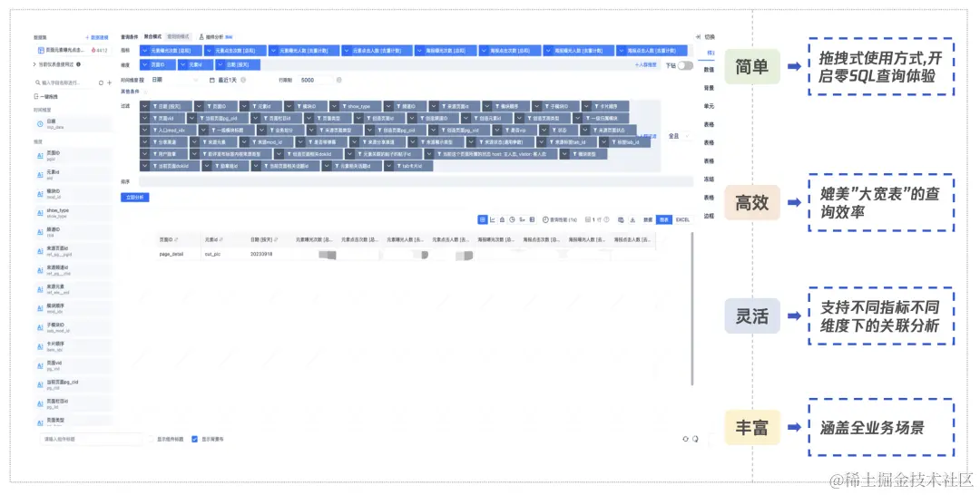Click the help icon after 最近1天
Viewport: 980px width, 495px height.
(x=243, y=80)
